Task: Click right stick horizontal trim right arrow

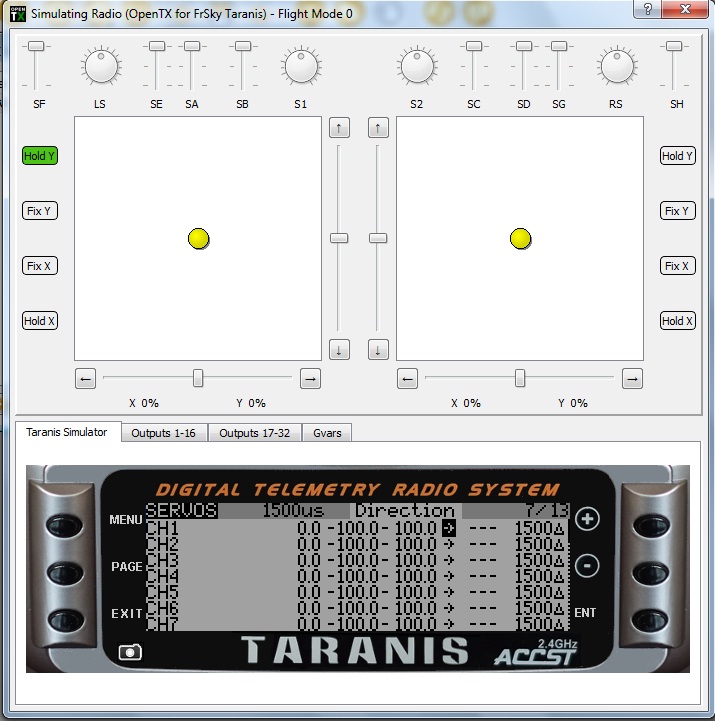Action: click(632, 379)
